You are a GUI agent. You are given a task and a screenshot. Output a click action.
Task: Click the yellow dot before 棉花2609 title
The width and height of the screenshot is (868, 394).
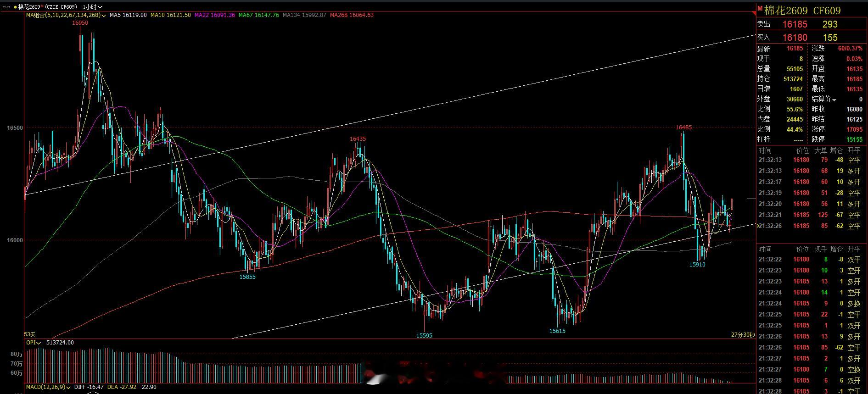point(15,7)
